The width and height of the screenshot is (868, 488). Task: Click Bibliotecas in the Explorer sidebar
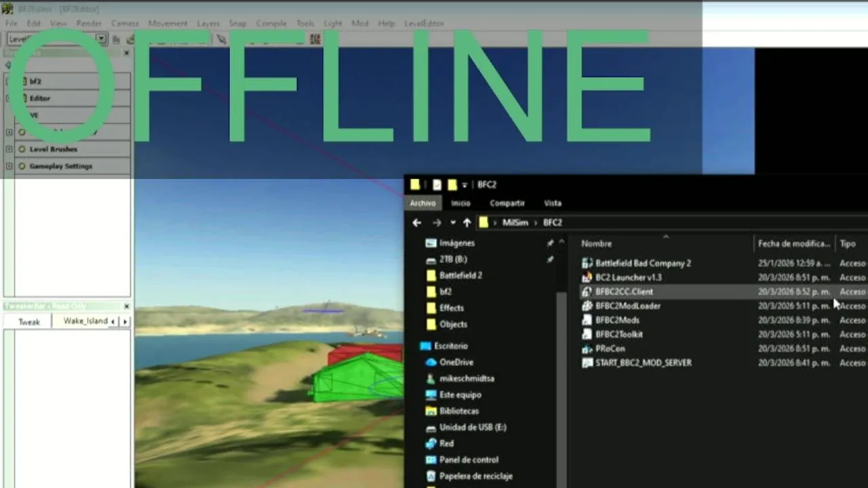pyautogui.click(x=458, y=411)
